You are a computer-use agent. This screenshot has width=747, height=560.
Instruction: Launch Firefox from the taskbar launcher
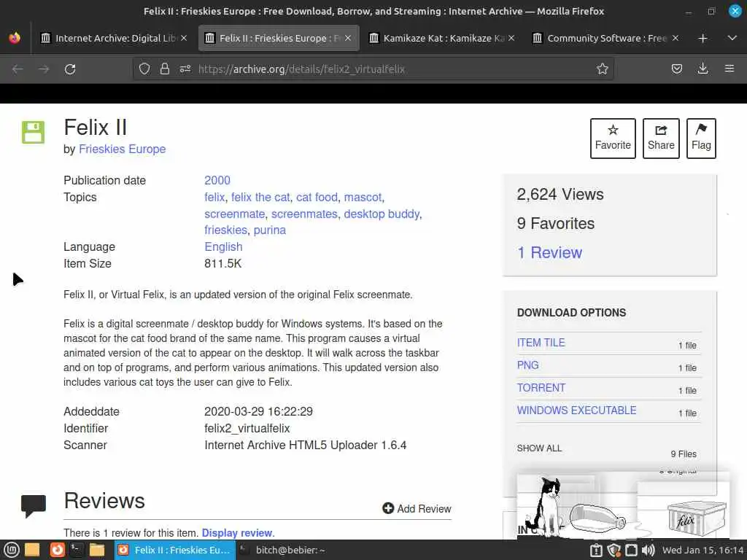click(57, 550)
